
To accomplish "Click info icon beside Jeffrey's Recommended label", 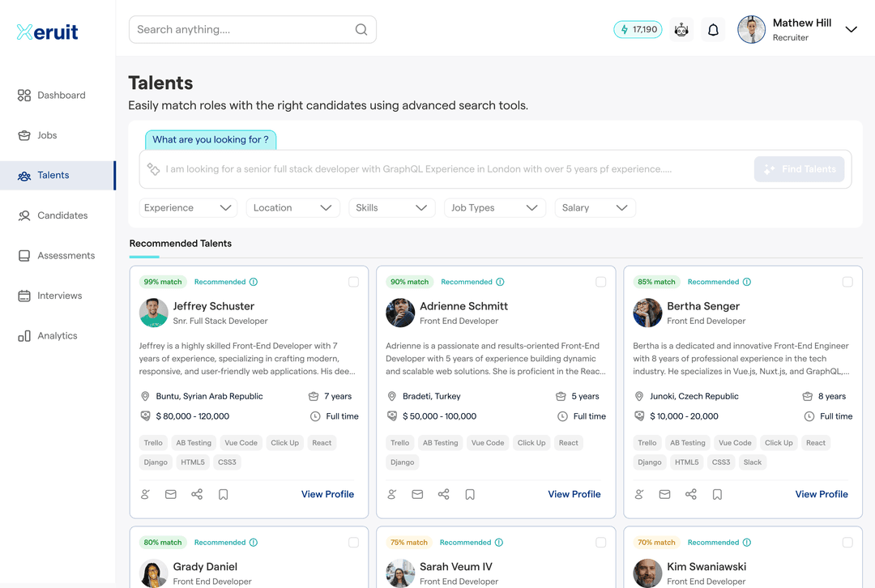I will click(254, 282).
